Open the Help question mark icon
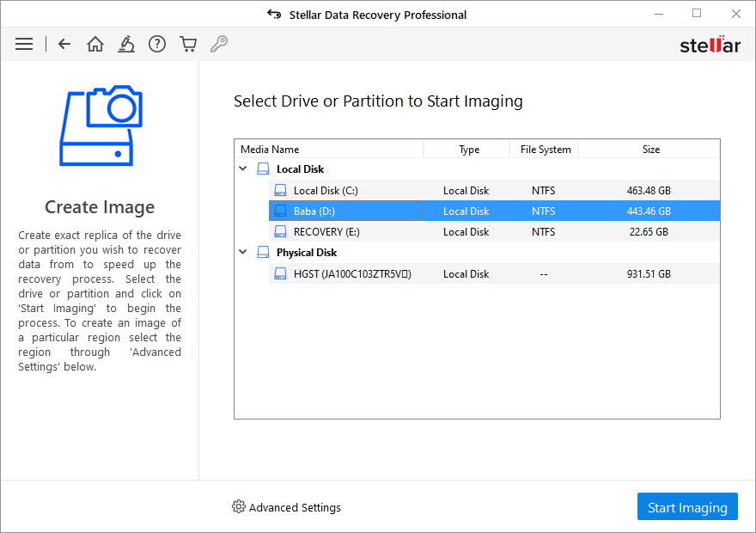Image resolution: width=756 pixels, height=533 pixels. coord(157,45)
